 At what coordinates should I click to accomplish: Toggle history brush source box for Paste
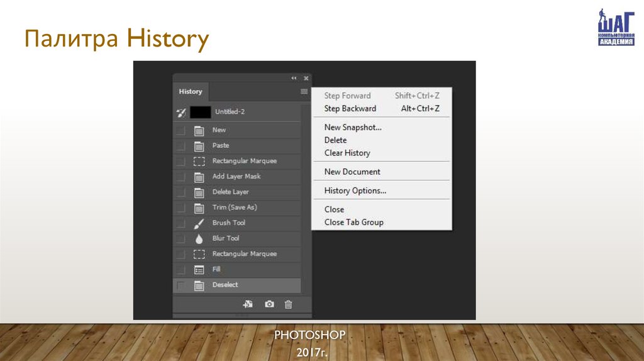click(181, 146)
